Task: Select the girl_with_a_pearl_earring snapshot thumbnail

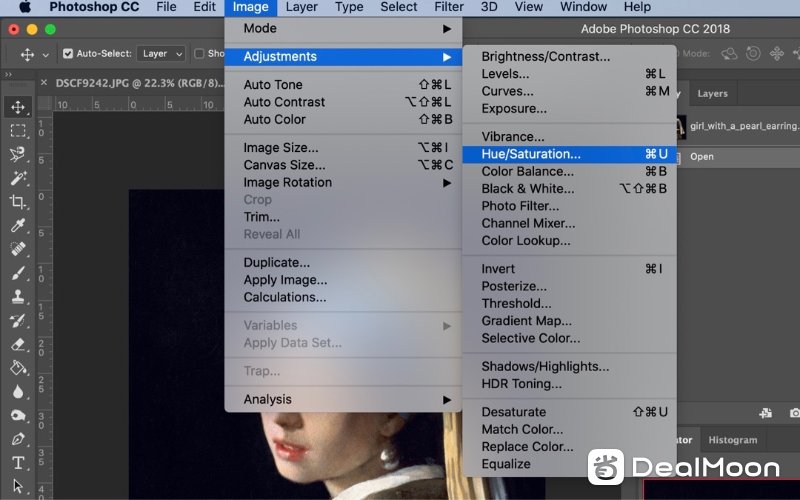Action: click(681, 127)
